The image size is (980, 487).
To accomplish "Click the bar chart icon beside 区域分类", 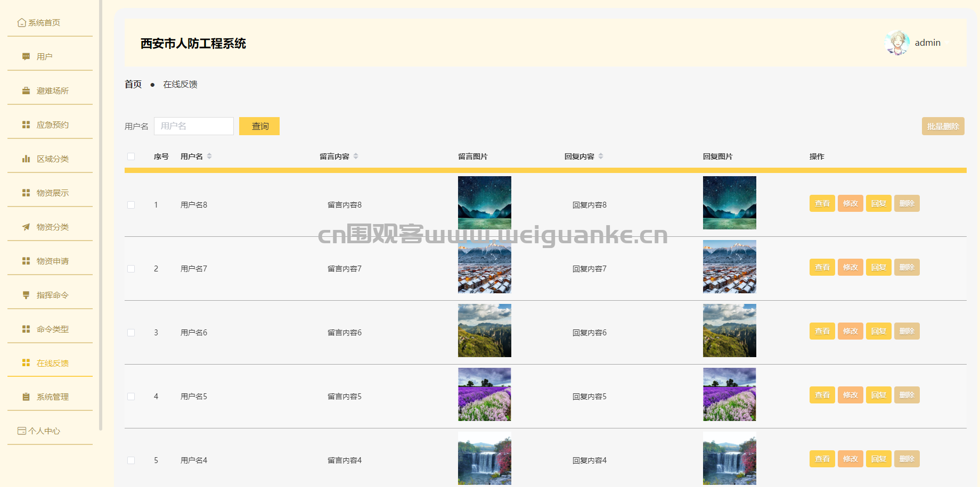I will pos(26,159).
